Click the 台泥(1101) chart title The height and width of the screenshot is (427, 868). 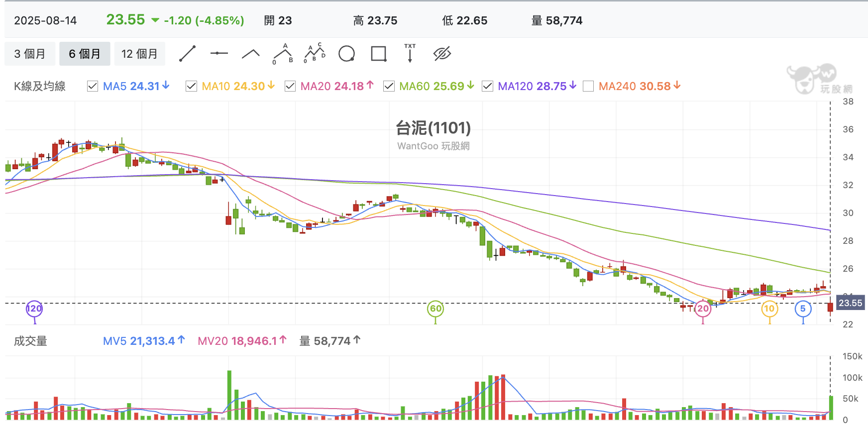[433, 128]
